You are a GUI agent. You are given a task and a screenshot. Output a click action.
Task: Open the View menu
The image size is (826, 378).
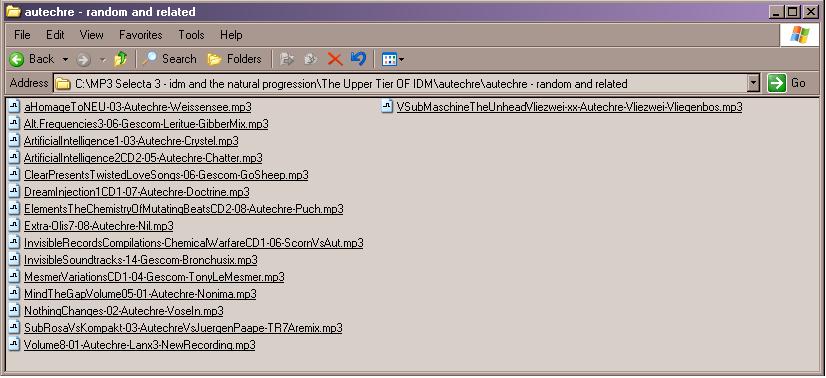pyautogui.click(x=92, y=35)
